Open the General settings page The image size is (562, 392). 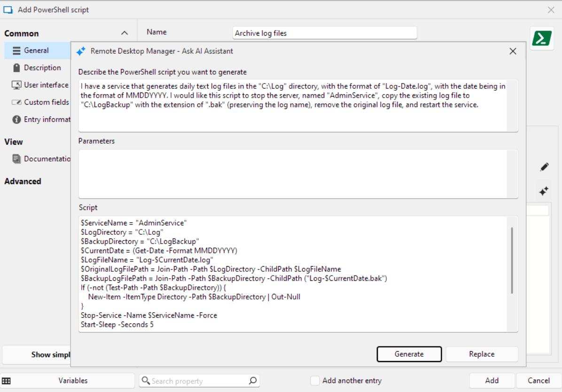pos(36,50)
